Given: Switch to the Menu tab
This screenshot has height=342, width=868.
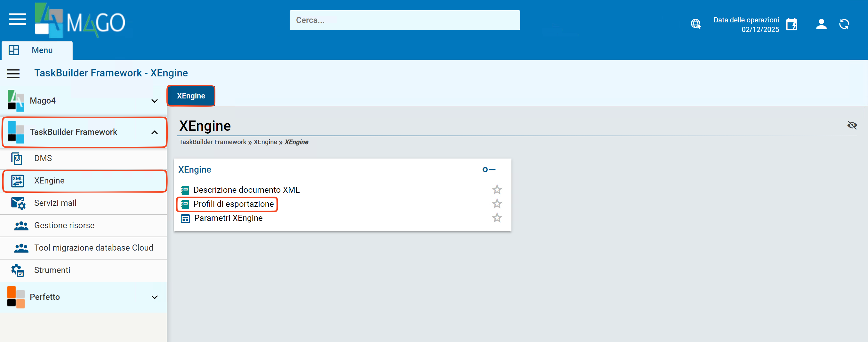Looking at the screenshot, I should (37, 51).
